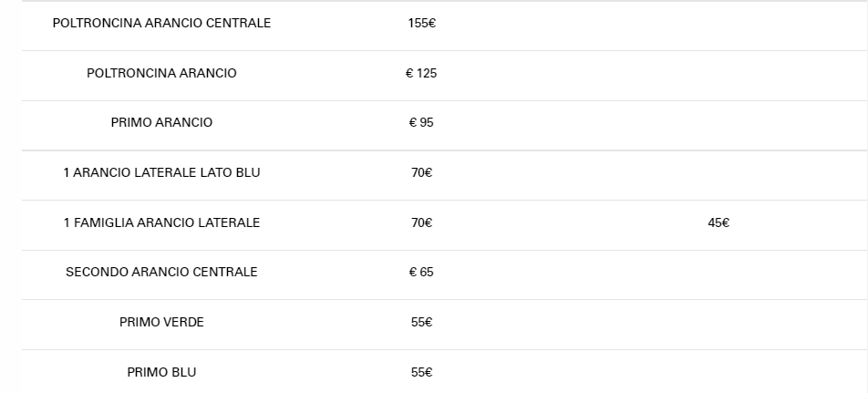This screenshot has height=393, width=868.
Task: Select the € 65 price cell
Action: (421, 272)
